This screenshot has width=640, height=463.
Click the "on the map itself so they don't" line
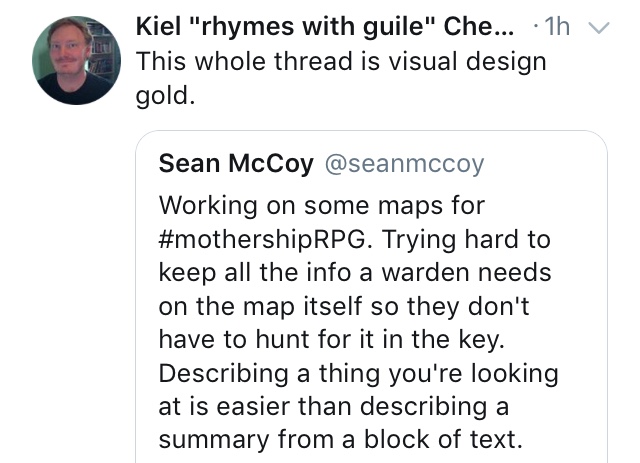344,306
